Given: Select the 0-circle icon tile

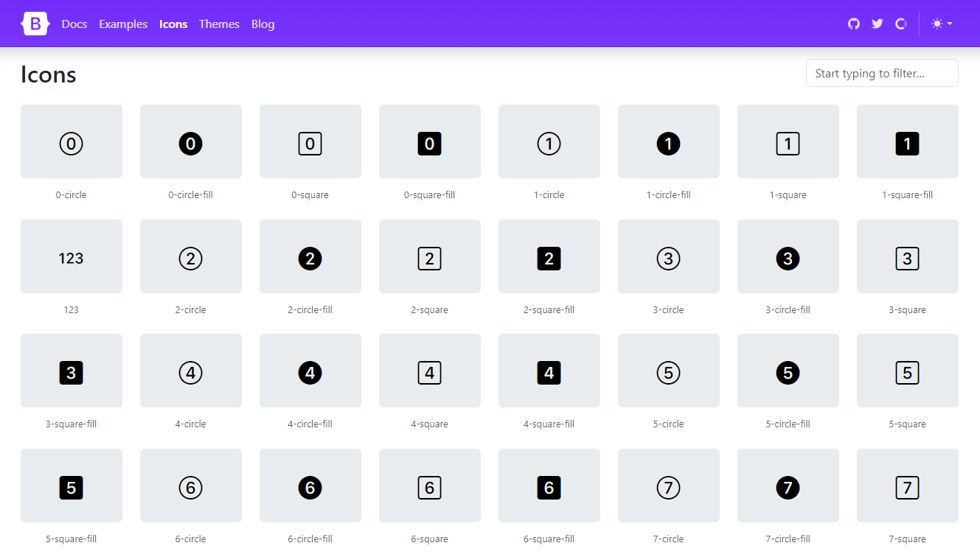Looking at the screenshot, I should click(71, 141).
